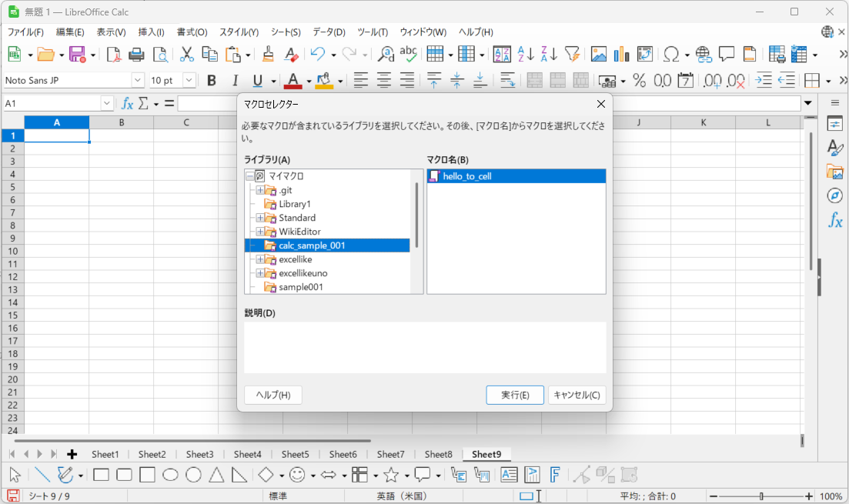Toggle underline formatting
Screen dimensions: 849x504
pos(256,80)
